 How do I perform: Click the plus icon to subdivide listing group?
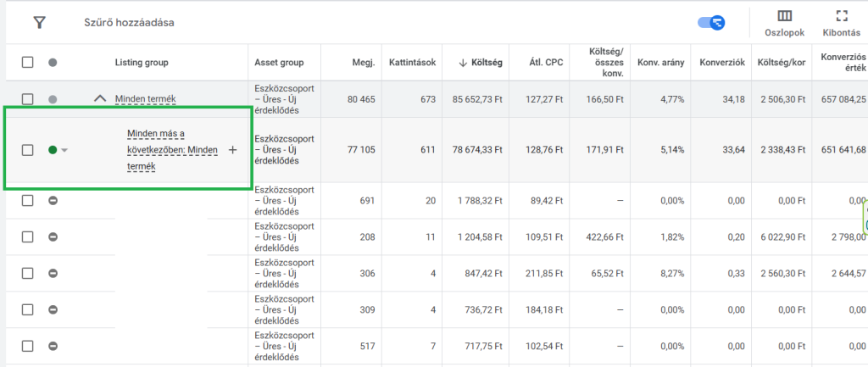pyautogui.click(x=233, y=150)
